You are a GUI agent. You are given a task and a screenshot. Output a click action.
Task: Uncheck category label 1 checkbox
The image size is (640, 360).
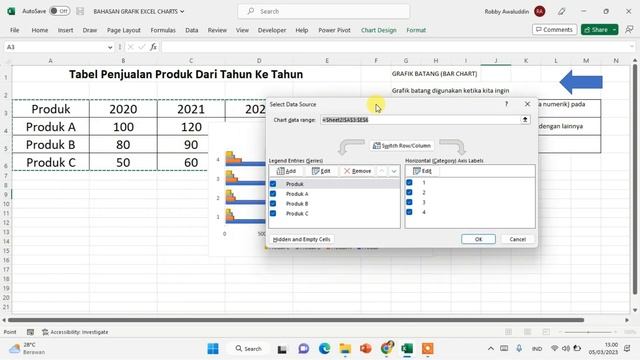point(409,182)
